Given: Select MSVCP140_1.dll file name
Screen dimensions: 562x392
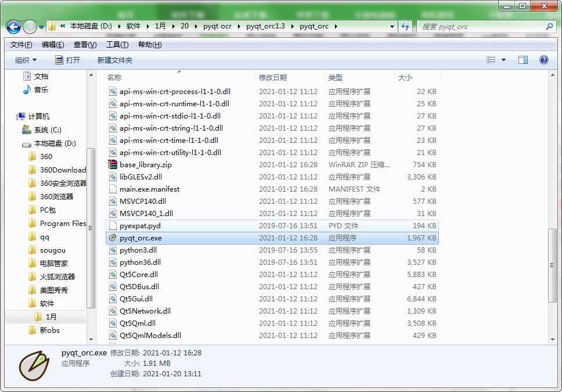Looking at the screenshot, I should coord(146,213).
